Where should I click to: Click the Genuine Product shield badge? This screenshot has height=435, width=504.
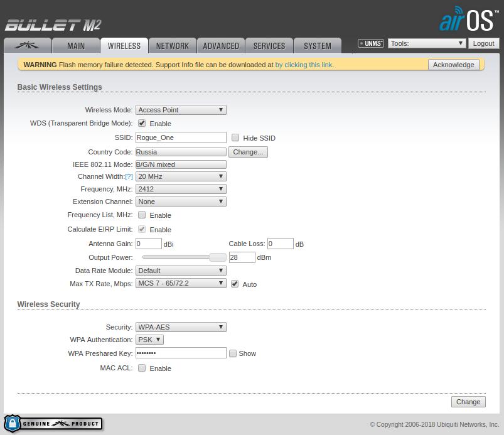click(x=53, y=424)
